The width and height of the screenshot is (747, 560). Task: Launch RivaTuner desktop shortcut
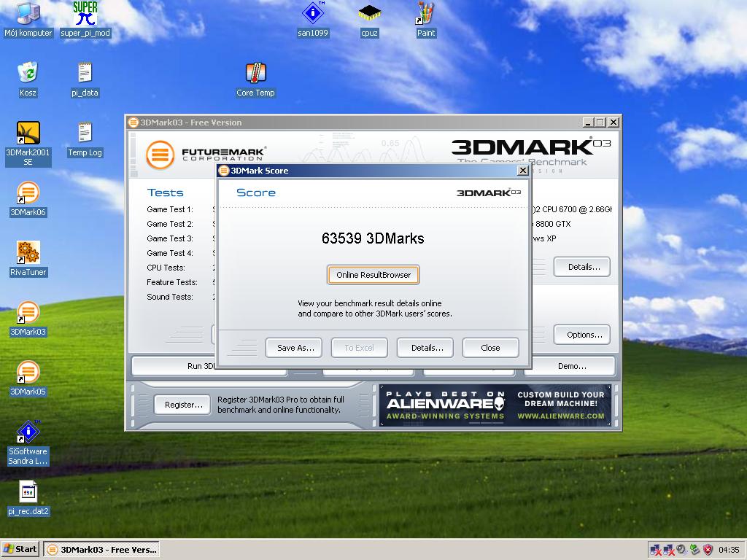28,259
